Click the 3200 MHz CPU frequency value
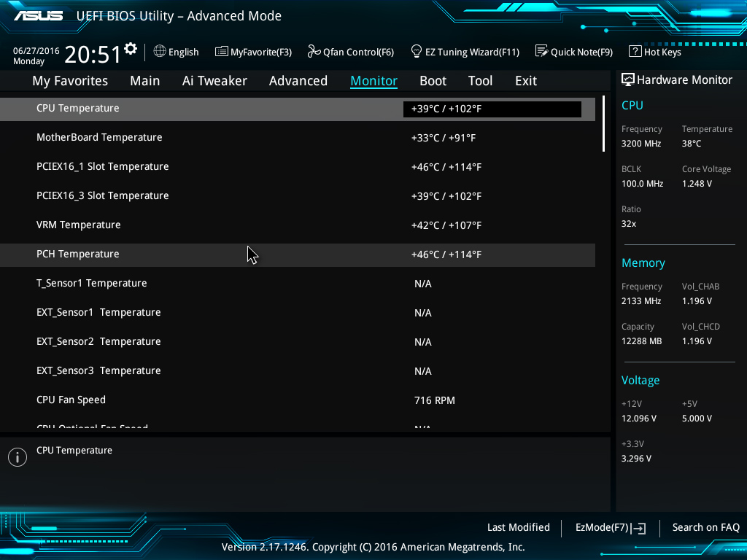Screen dimensions: 747x560 pyautogui.click(x=641, y=144)
